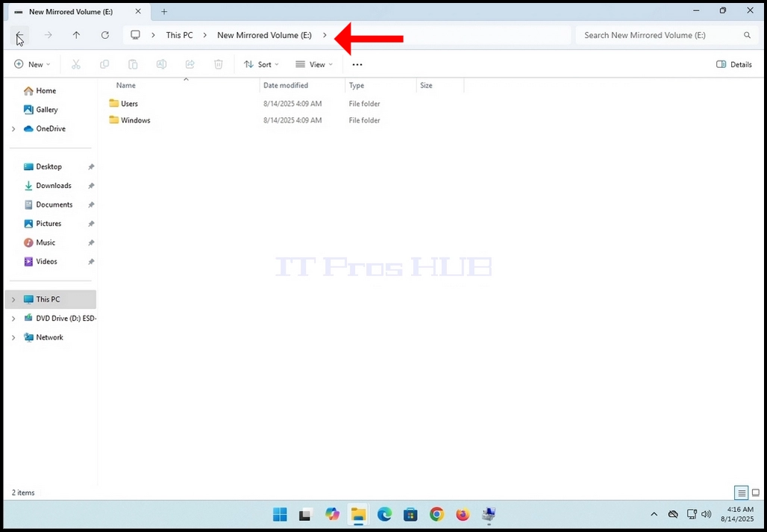Screen dimensions: 767x532
Task: Select Gallery in navigation pane
Action: tap(41, 110)
